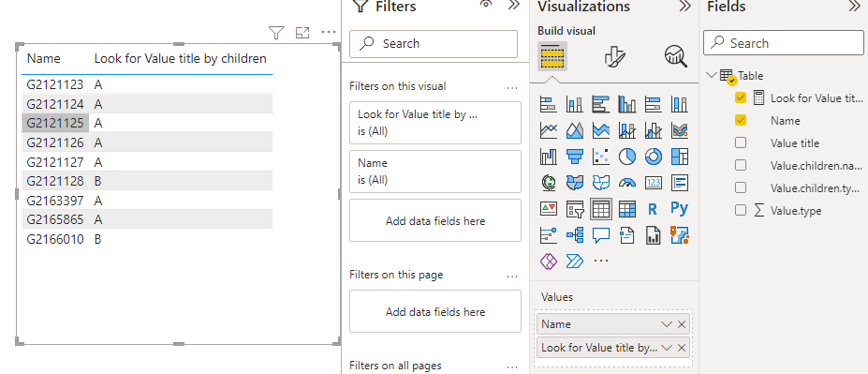Select the Q&A speech bubble visual
Viewport: 868px width, 374px height.
600,235
